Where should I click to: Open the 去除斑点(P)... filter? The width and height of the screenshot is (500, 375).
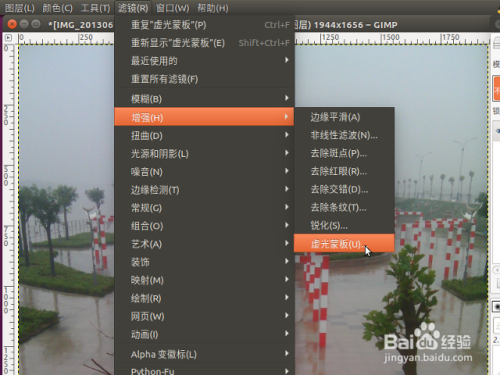point(344,153)
